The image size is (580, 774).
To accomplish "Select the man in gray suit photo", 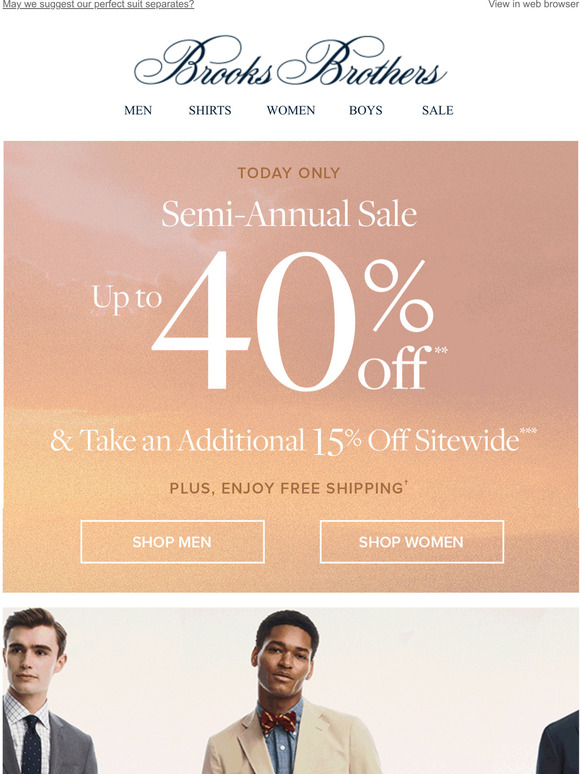I will pyautogui.click(x=47, y=691).
